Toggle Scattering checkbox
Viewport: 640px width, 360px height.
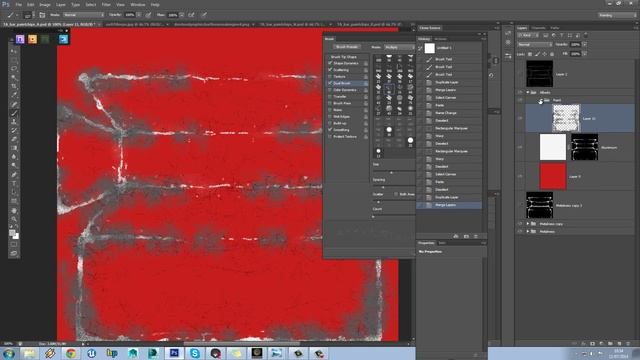point(330,70)
